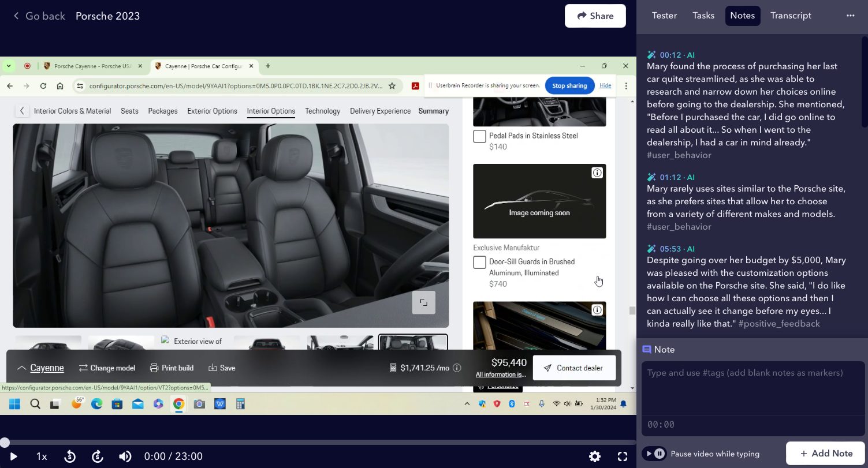868x468 pixels.
Task: Open video settings gear
Action: pos(595,456)
